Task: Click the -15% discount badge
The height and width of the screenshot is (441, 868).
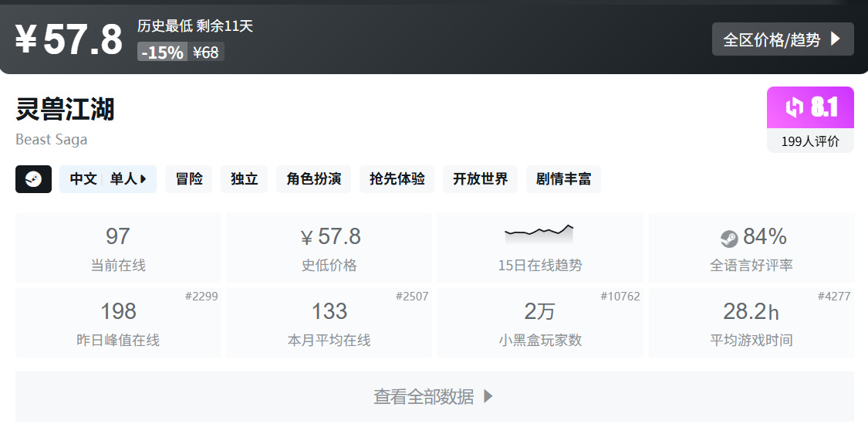Action: 162,52
